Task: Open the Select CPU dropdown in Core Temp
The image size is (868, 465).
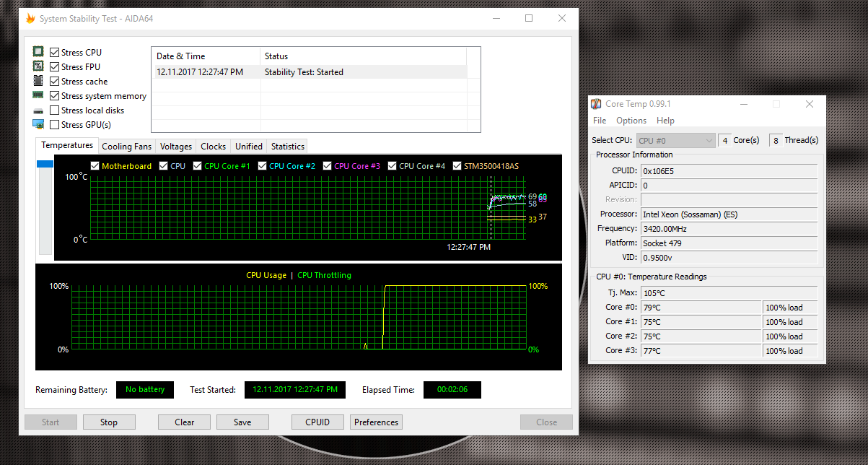Action: point(675,140)
